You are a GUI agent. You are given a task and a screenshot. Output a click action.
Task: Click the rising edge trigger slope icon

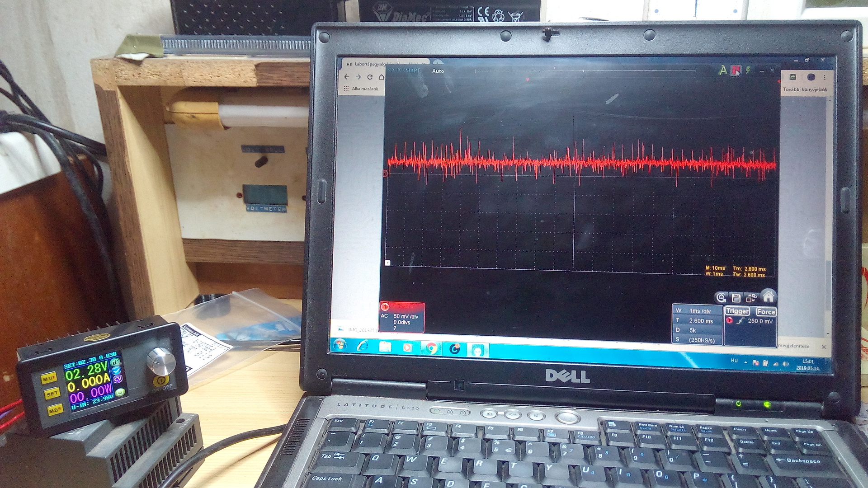pyautogui.click(x=741, y=321)
